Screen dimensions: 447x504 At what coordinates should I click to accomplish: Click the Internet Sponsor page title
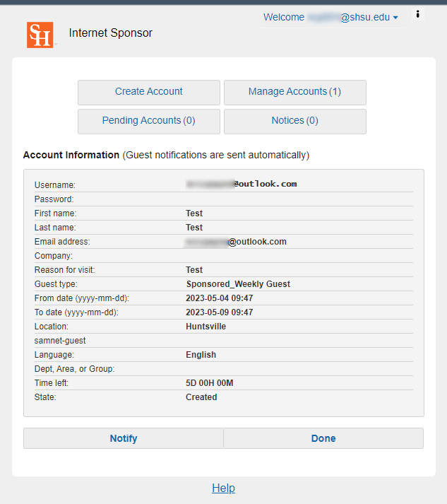pyautogui.click(x=111, y=33)
